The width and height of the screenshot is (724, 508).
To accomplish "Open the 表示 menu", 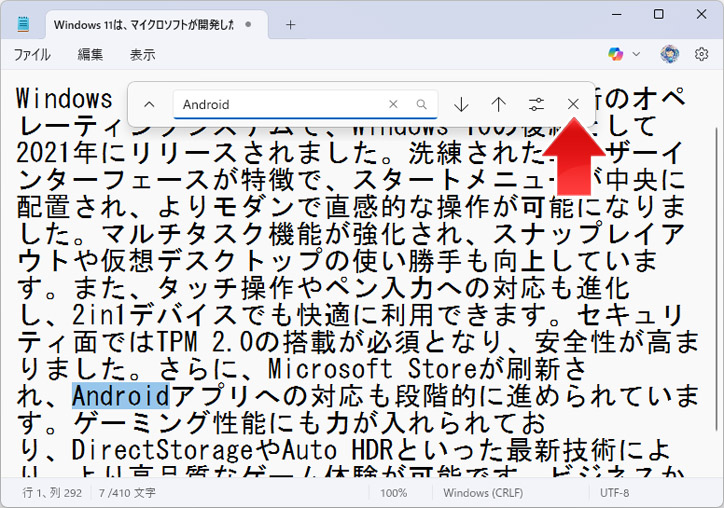I will point(142,54).
